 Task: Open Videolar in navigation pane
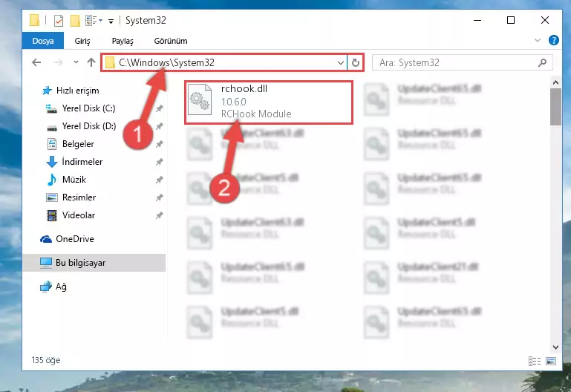tap(71, 215)
